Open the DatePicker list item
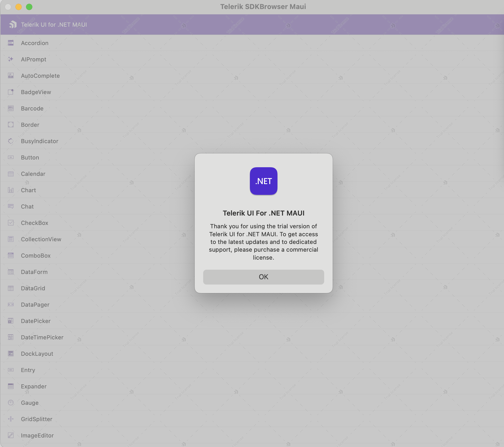 (x=36, y=321)
